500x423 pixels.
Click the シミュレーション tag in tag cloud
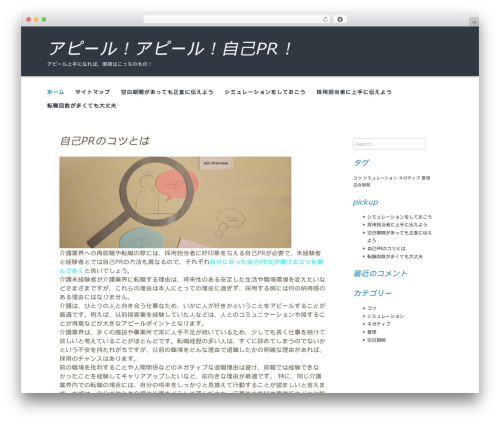380,178
